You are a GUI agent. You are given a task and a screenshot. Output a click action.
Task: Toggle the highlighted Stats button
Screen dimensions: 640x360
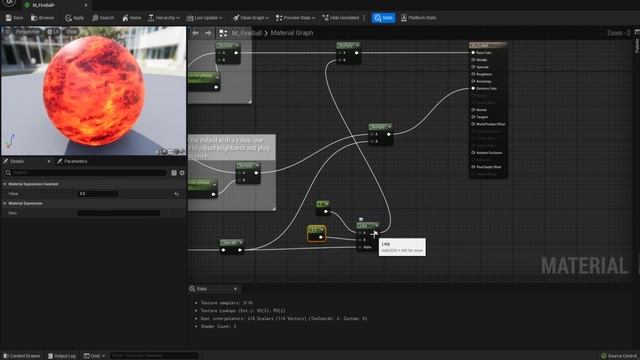click(x=384, y=18)
